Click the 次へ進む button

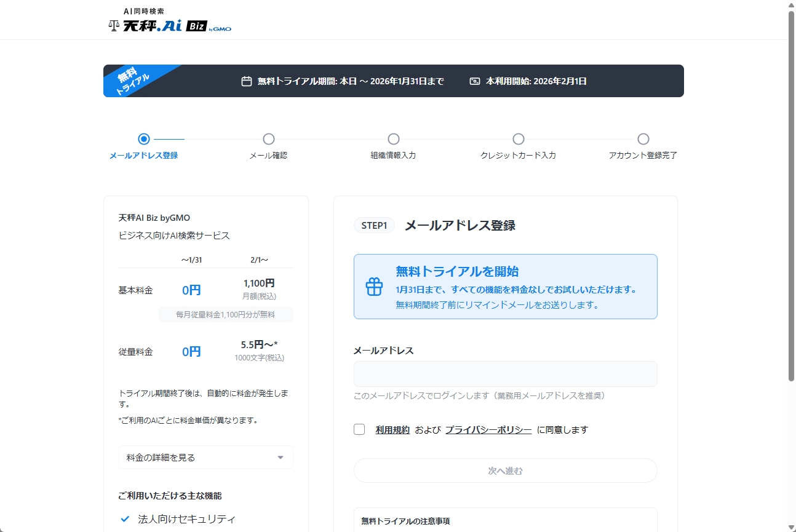[506, 470]
